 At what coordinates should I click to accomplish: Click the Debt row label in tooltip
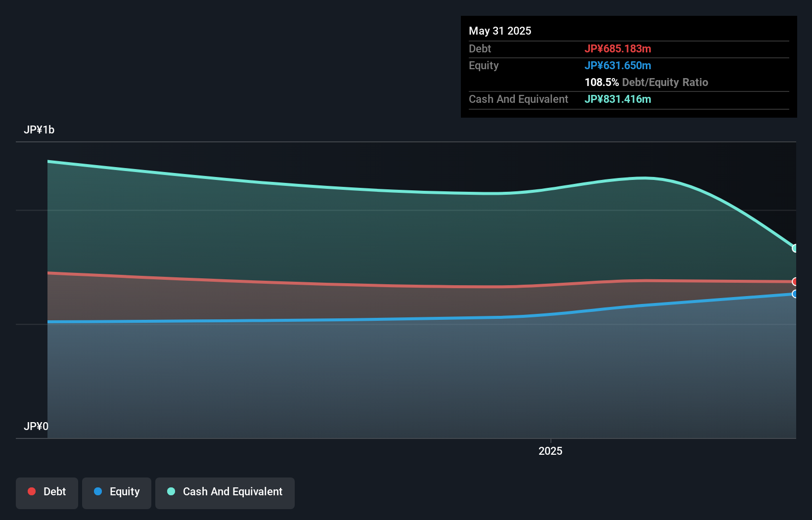[x=480, y=48]
